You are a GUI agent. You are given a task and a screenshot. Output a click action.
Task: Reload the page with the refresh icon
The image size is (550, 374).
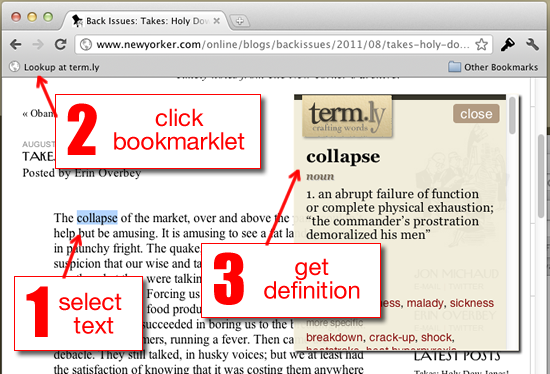61,44
